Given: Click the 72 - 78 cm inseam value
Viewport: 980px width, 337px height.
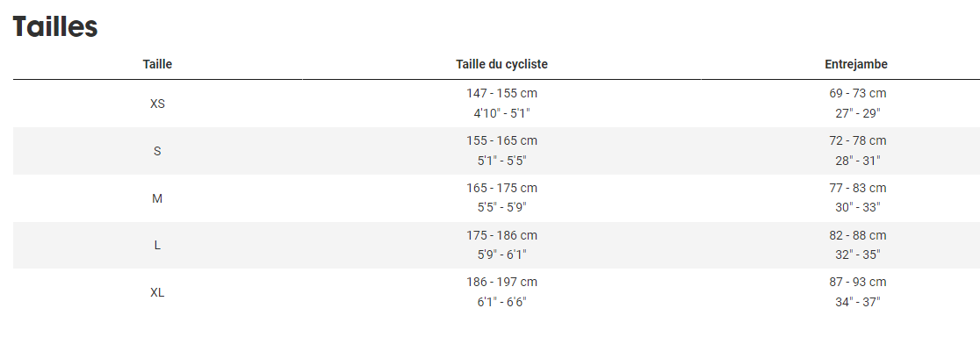Looking at the screenshot, I should [x=857, y=141].
